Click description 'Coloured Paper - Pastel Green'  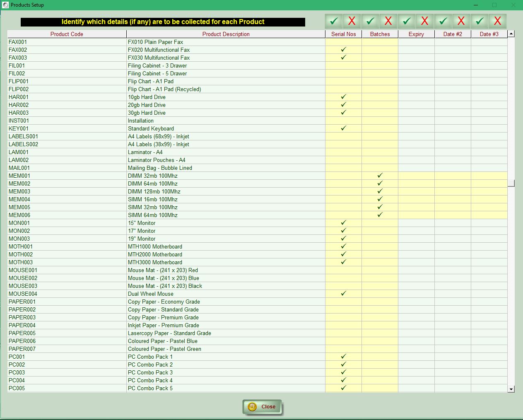[x=164, y=349]
